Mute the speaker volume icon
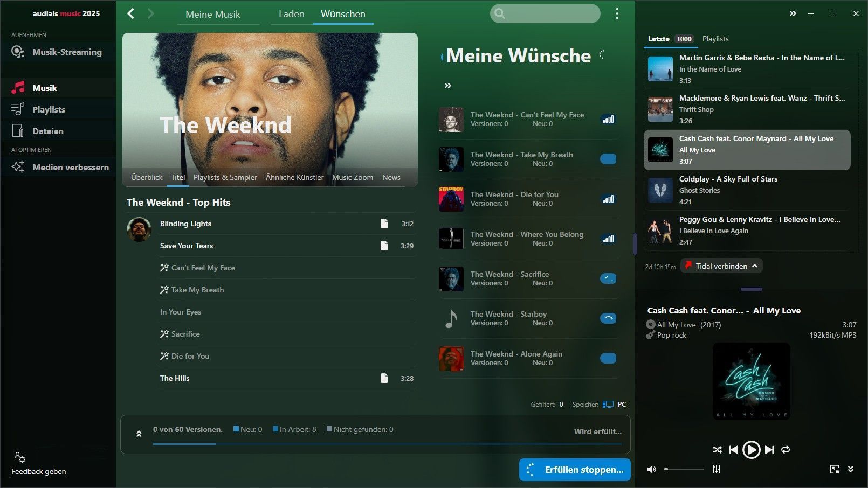This screenshot has height=488, width=868. coord(652,469)
